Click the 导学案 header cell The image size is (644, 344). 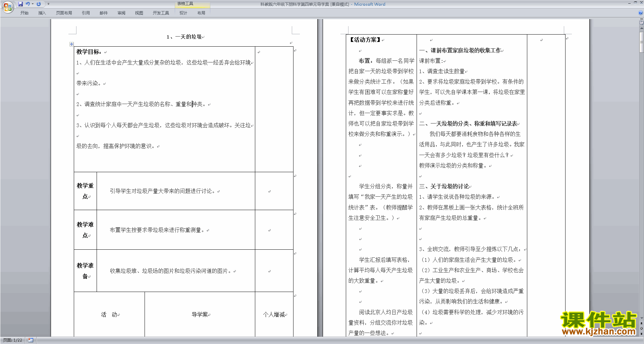click(200, 314)
